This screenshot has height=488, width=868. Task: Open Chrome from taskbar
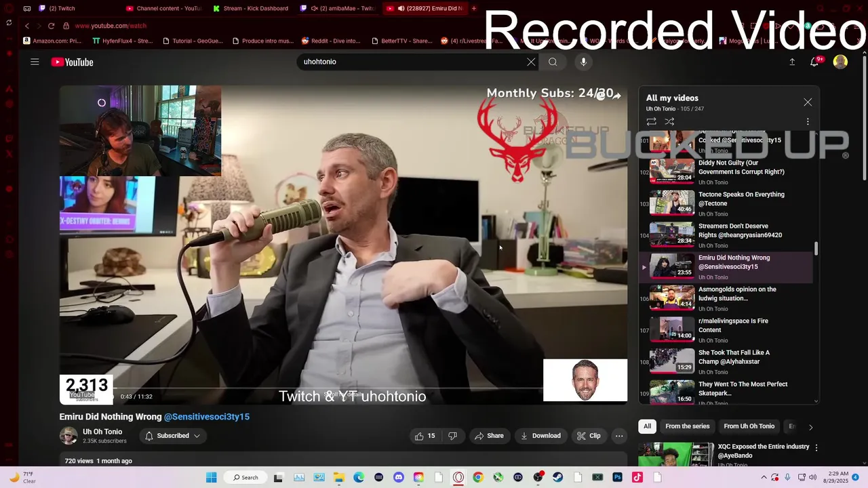478,477
